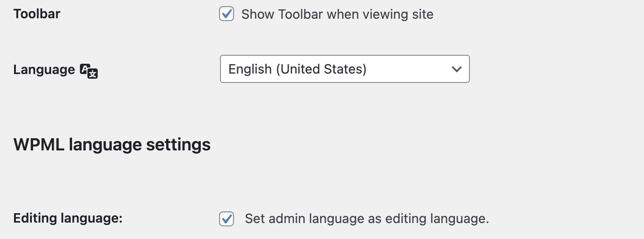Click the Language field label
The width and height of the screenshot is (644, 239).
click(x=44, y=70)
